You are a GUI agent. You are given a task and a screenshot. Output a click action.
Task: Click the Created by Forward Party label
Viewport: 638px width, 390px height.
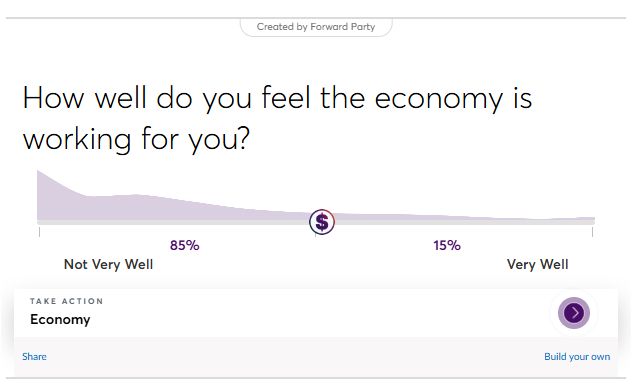[316, 27]
